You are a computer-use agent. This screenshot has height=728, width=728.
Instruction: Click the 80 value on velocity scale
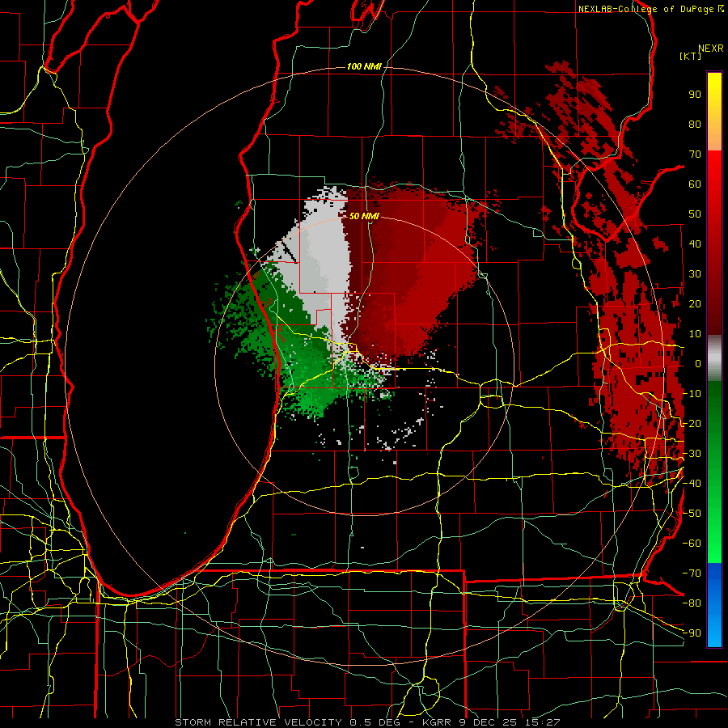pyautogui.click(x=695, y=125)
